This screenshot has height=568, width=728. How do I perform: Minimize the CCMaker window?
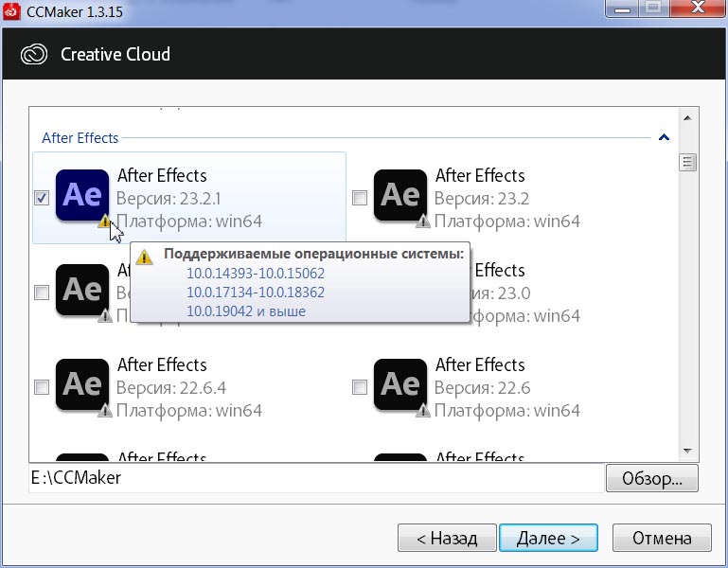tap(623, 8)
